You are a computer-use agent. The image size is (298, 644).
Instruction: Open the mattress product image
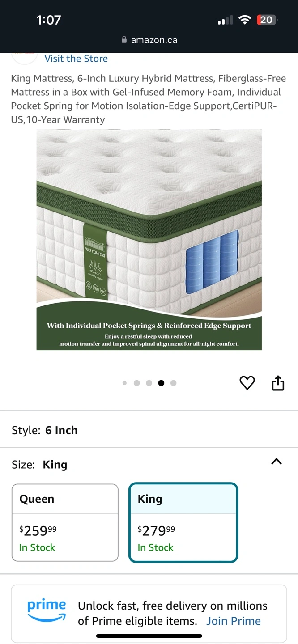click(149, 240)
